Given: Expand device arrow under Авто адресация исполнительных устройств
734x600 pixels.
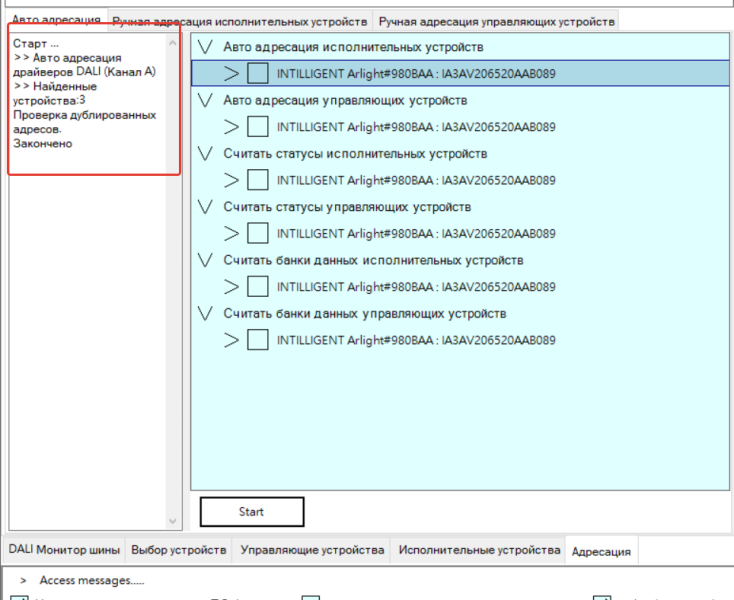Looking at the screenshot, I should (x=231, y=73).
